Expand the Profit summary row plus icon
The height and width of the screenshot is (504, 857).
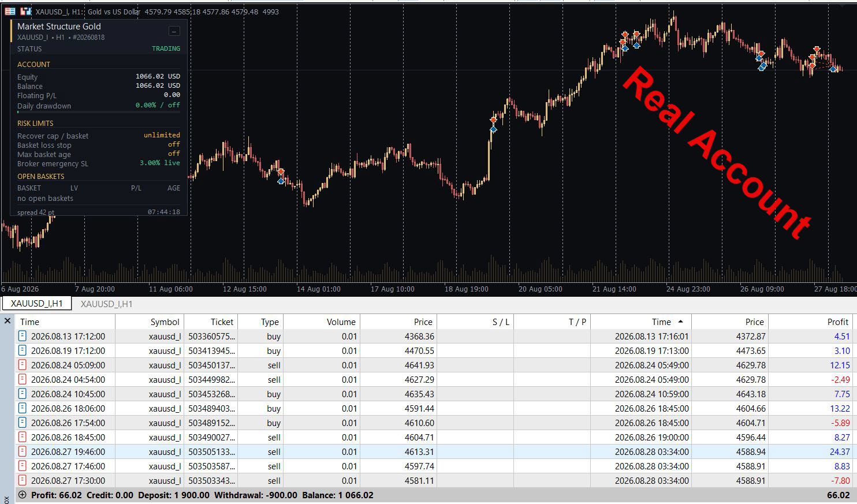tap(23, 495)
